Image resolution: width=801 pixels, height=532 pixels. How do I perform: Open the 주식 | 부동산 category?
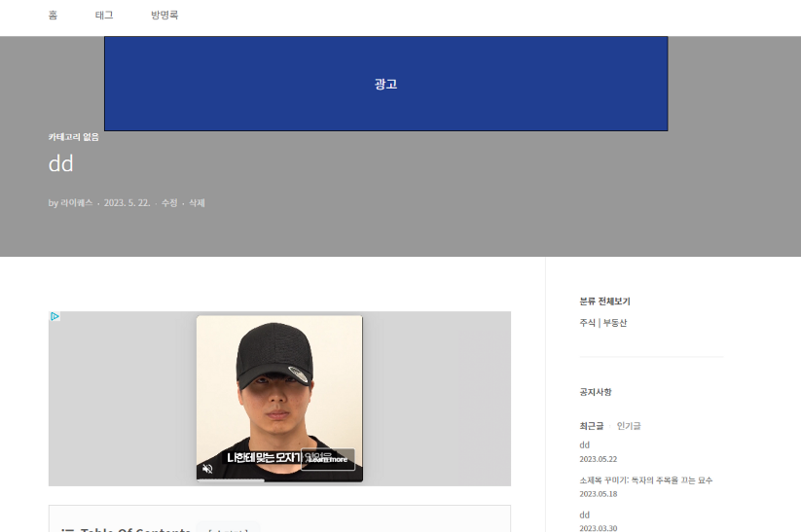pos(603,323)
